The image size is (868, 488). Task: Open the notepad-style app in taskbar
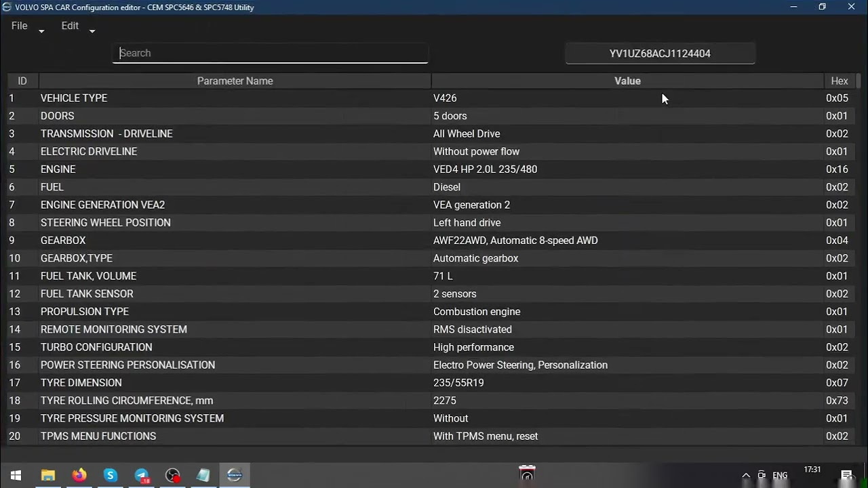(x=203, y=475)
